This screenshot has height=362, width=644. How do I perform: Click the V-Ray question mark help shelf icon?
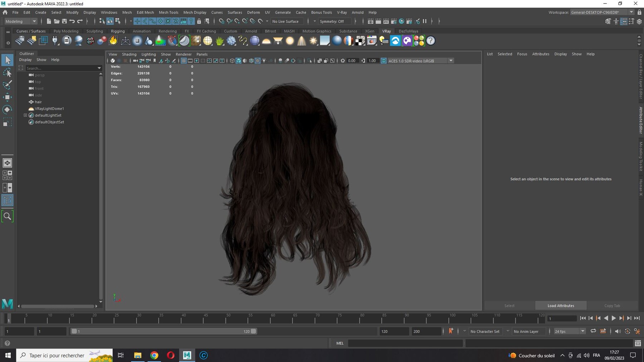click(x=431, y=41)
